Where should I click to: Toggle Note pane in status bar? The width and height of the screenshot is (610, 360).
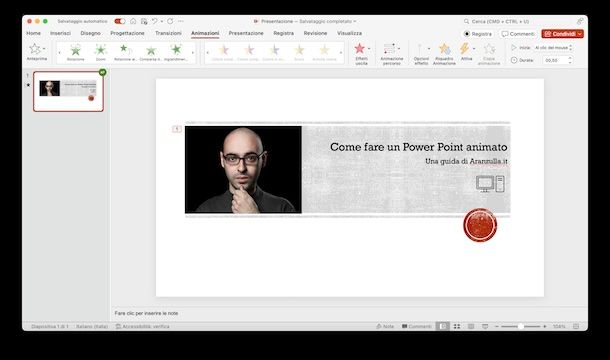pyautogui.click(x=385, y=326)
